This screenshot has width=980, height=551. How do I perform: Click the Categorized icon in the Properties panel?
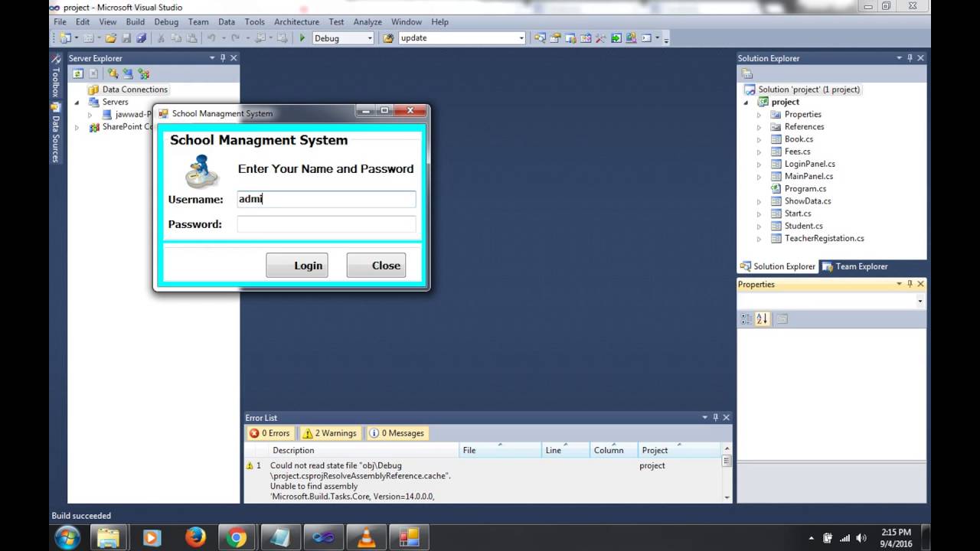pos(746,319)
